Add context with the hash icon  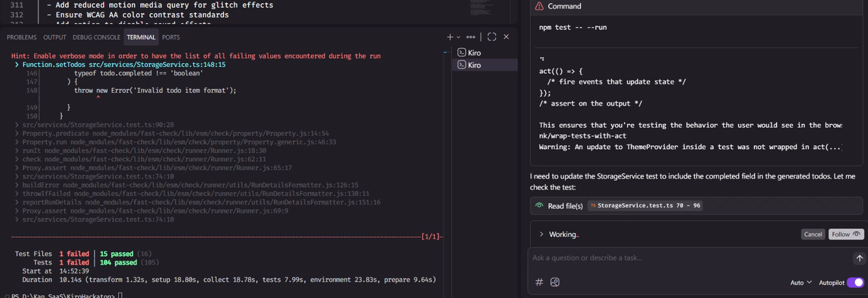(540, 282)
